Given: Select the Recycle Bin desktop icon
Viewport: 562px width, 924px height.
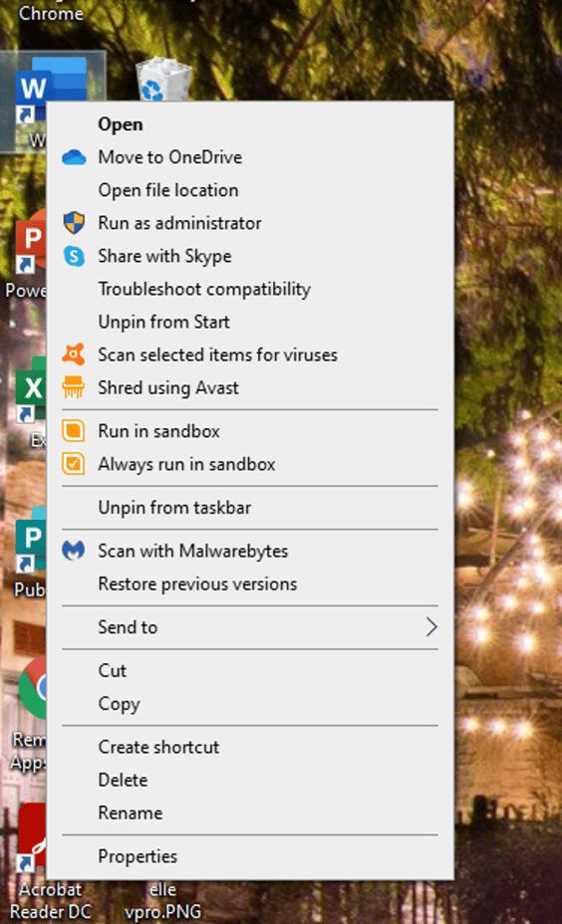Looking at the screenshot, I should point(163,79).
